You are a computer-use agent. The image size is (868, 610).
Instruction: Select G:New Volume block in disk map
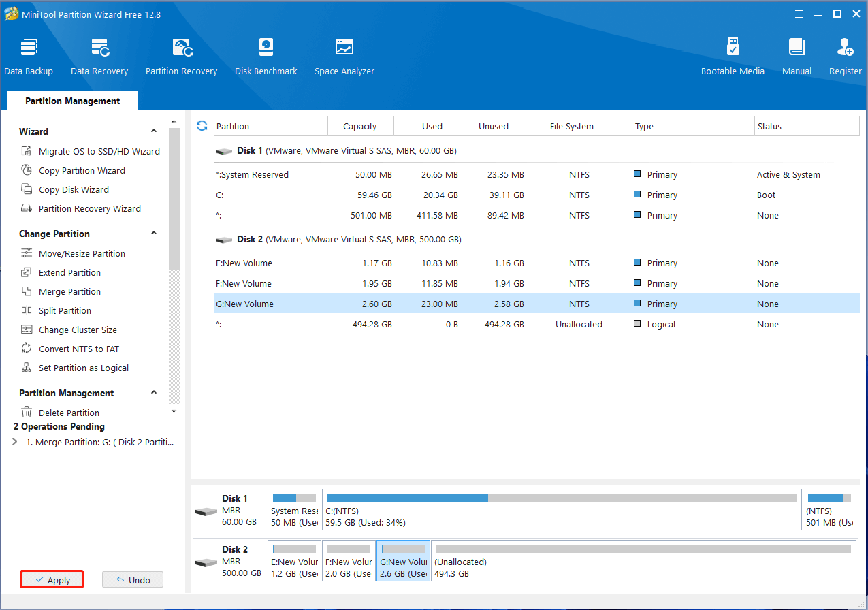point(403,561)
